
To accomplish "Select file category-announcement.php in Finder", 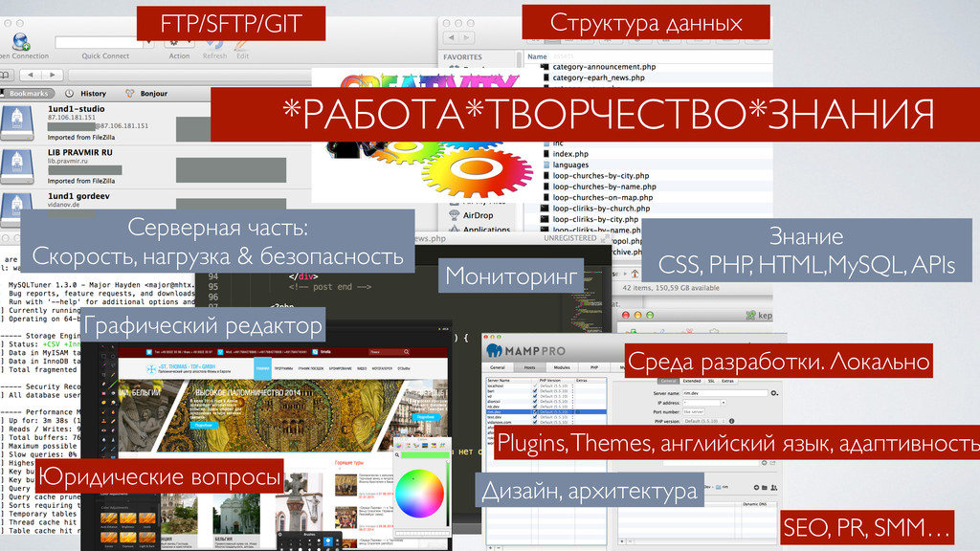I will (x=604, y=67).
